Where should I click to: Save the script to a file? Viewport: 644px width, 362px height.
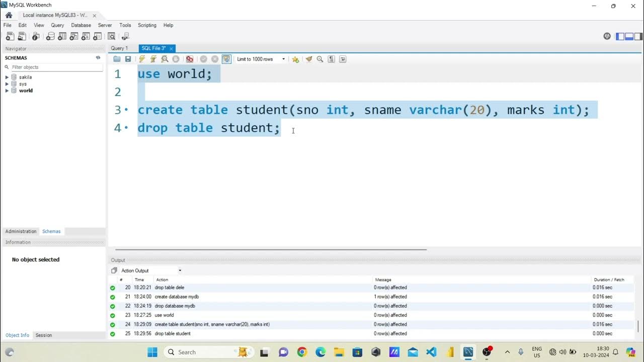point(128,59)
